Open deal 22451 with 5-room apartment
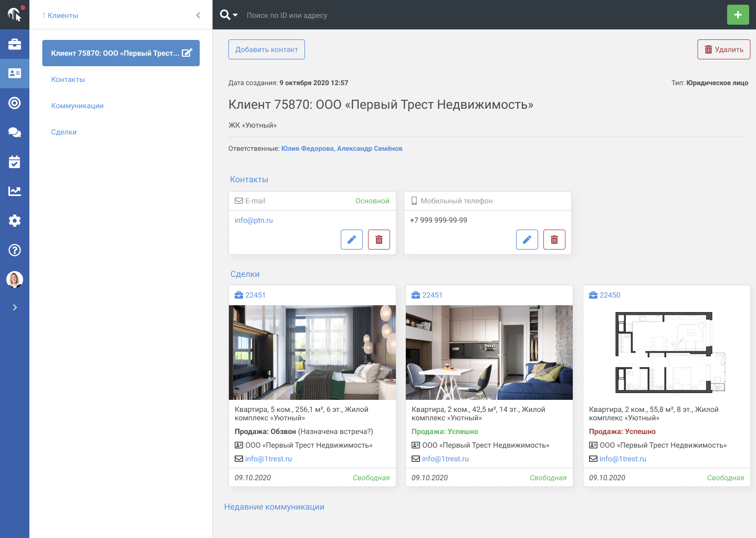756x538 pixels. pos(255,295)
